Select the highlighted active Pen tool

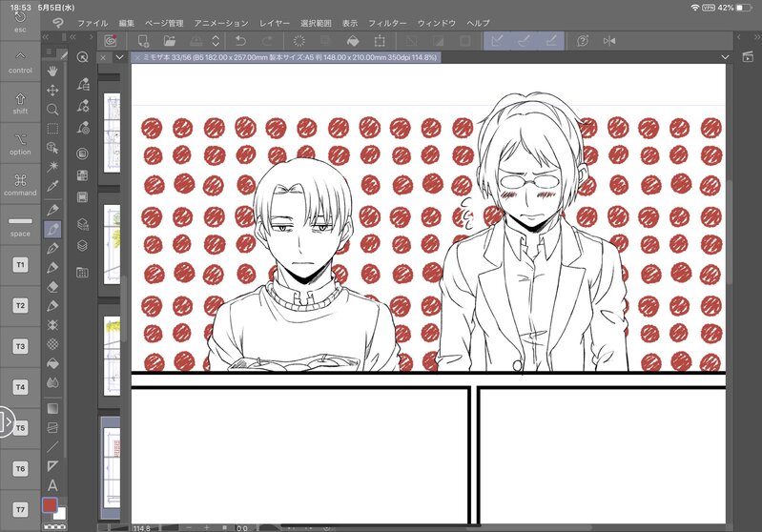(52, 229)
